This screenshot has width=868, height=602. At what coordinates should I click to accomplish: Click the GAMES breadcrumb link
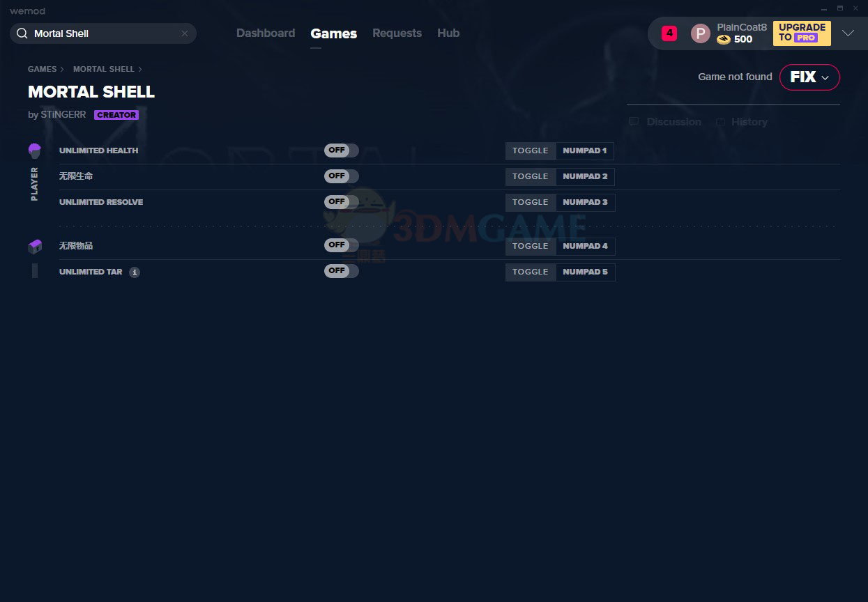42,69
